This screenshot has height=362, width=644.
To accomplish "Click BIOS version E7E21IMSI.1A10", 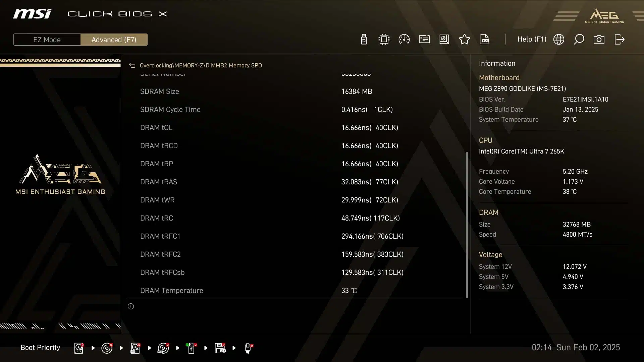I will 585,100.
